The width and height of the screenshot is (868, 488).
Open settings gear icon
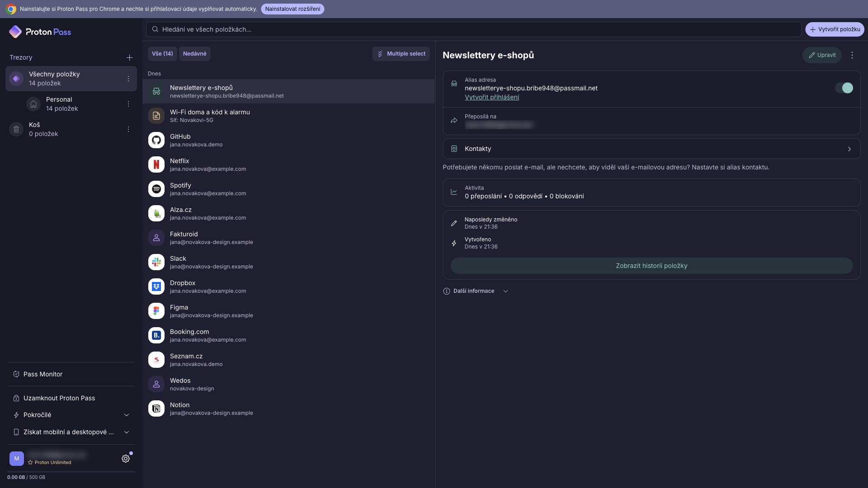126,459
